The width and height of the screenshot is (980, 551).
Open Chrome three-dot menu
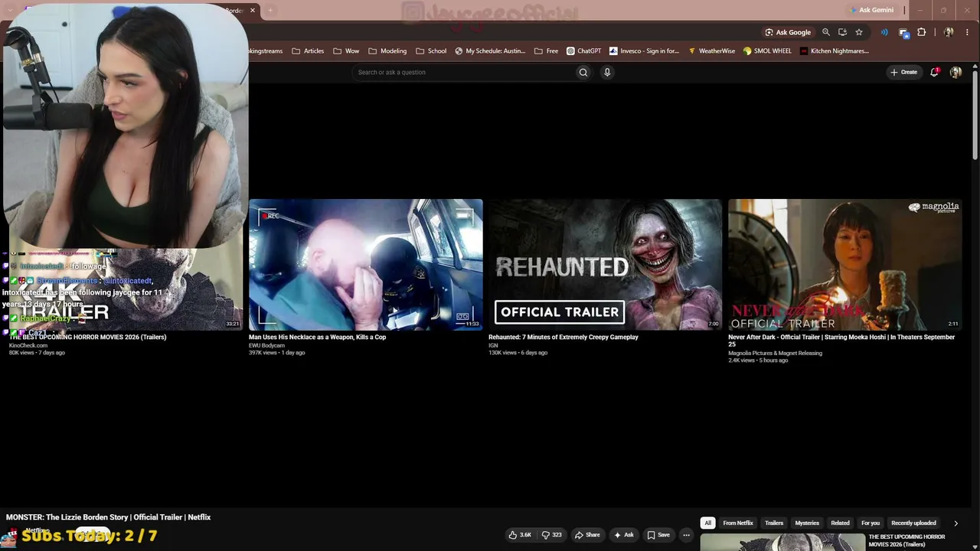click(968, 32)
